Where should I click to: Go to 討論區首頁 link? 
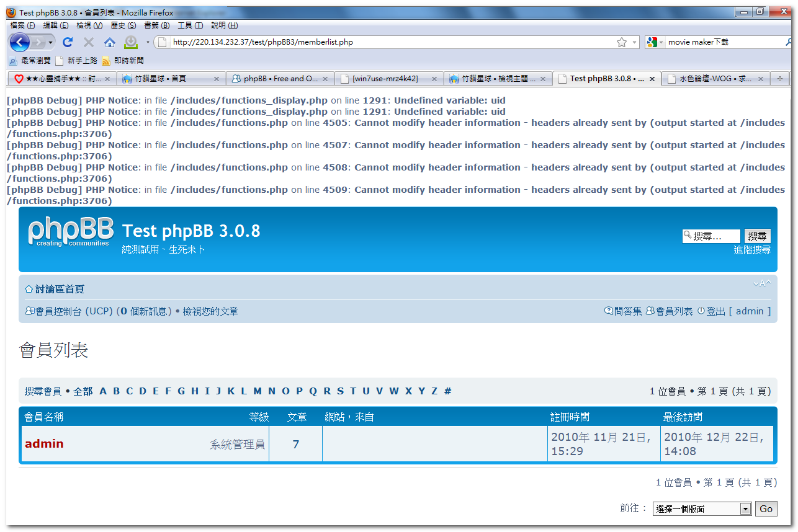(x=60, y=289)
